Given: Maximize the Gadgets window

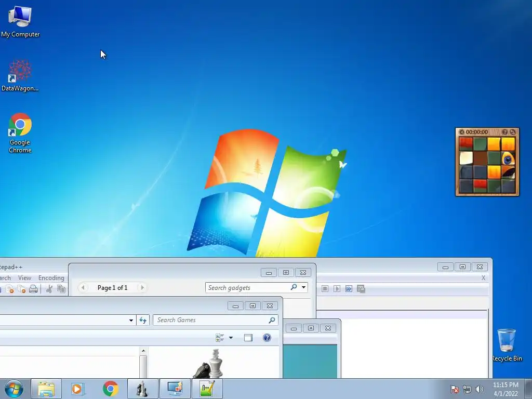Looking at the screenshot, I should click(286, 272).
